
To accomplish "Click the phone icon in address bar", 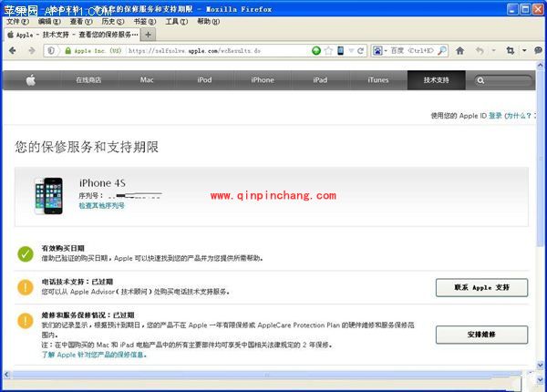I will coord(340,51).
